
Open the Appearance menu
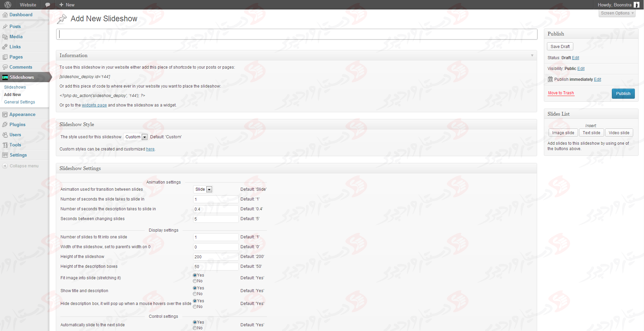click(x=22, y=115)
